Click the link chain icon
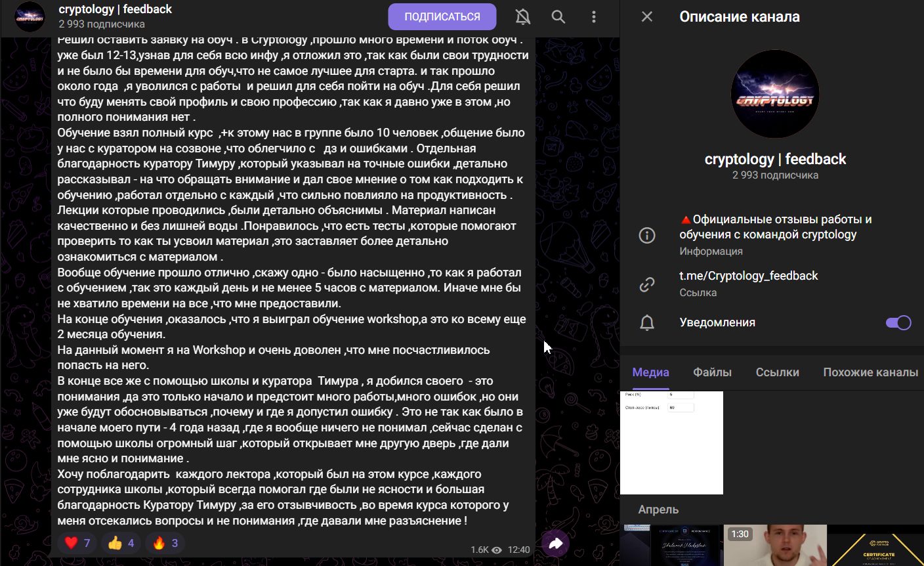This screenshot has width=924, height=566. click(647, 284)
